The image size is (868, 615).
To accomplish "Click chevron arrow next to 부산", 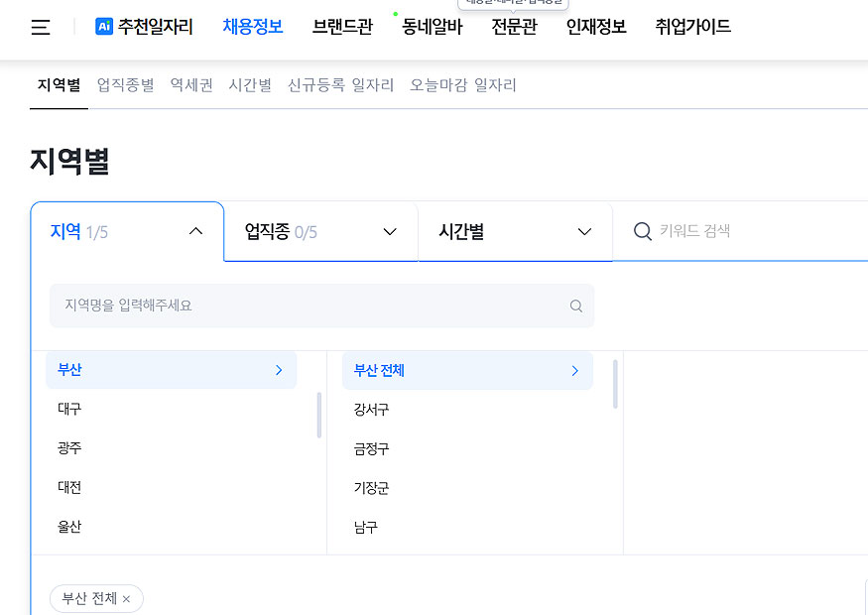I will 279,370.
